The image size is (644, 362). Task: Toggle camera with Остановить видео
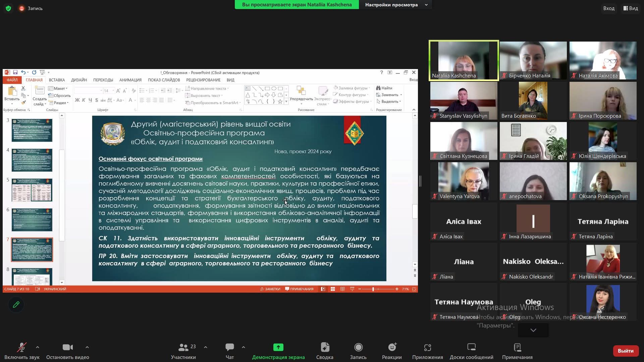[67, 347]
